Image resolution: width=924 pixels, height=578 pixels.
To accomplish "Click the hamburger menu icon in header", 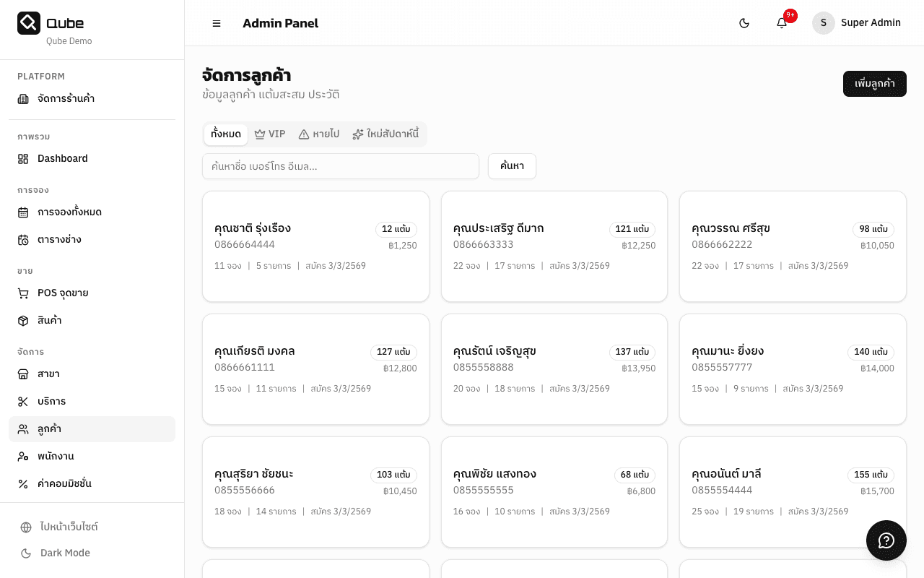I will (217, 23).
